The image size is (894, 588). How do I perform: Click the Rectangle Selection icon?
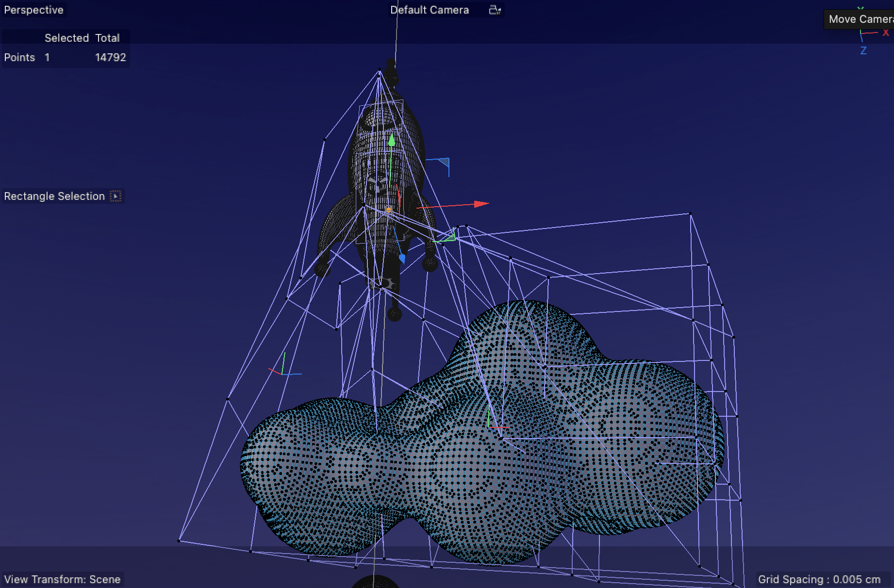[x=116, y=196]
